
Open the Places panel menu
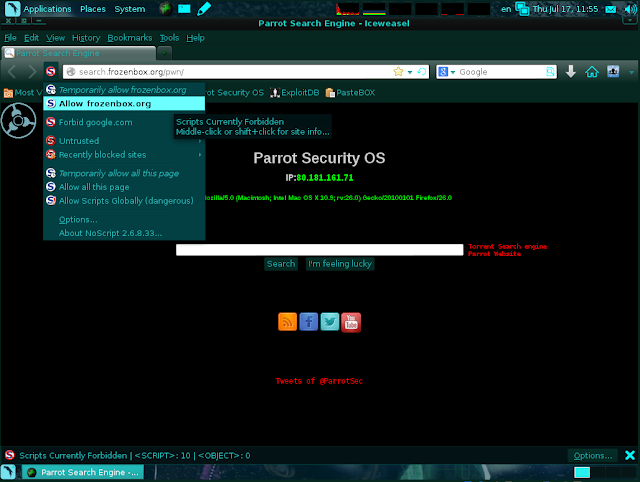pos(93,9)
